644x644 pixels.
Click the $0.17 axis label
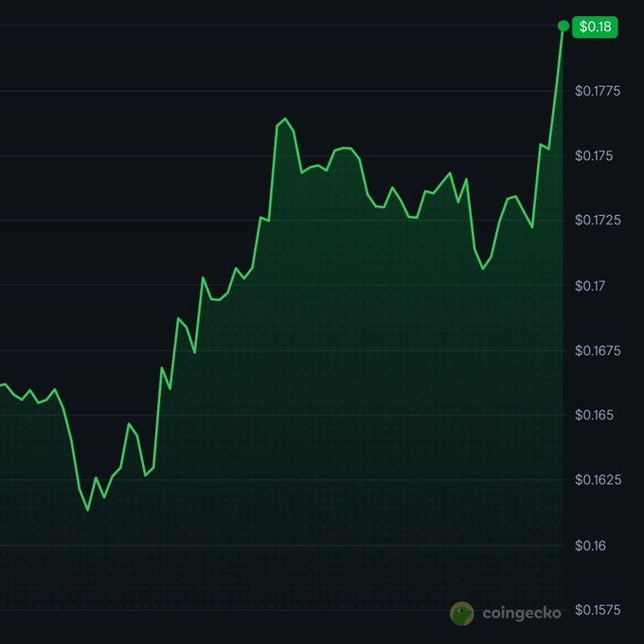click(590, 285)
